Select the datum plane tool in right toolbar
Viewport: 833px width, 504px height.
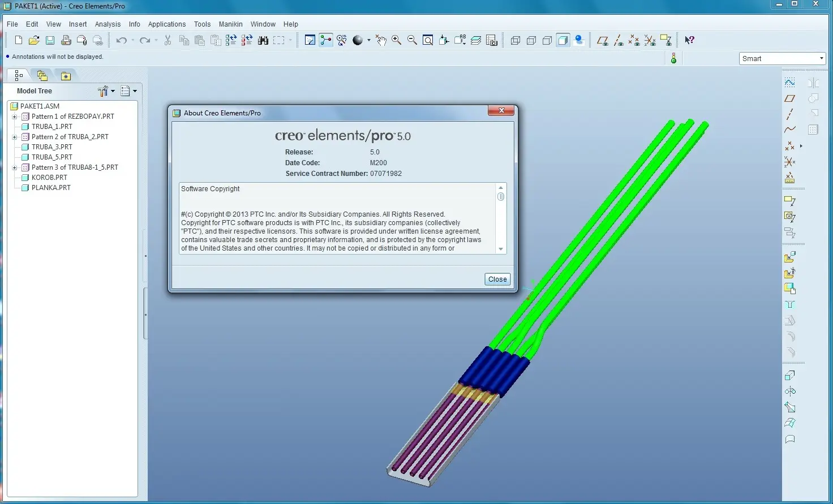click(790, 98)
